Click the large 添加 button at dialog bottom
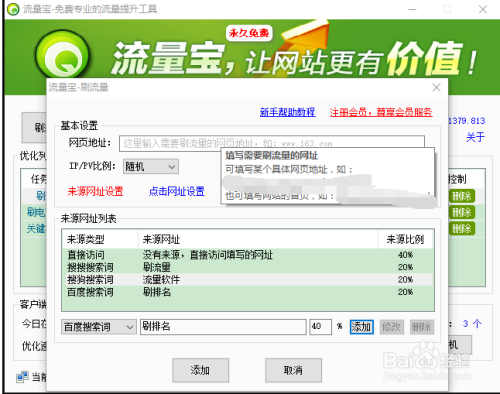Screen dimensions: 500x394 [201, 370]
